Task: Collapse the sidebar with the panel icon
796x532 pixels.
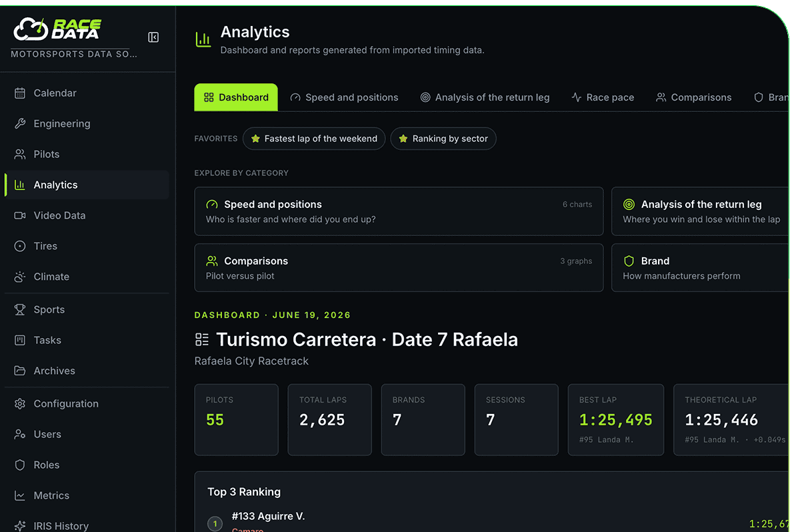Action: (x=153, y=37)
